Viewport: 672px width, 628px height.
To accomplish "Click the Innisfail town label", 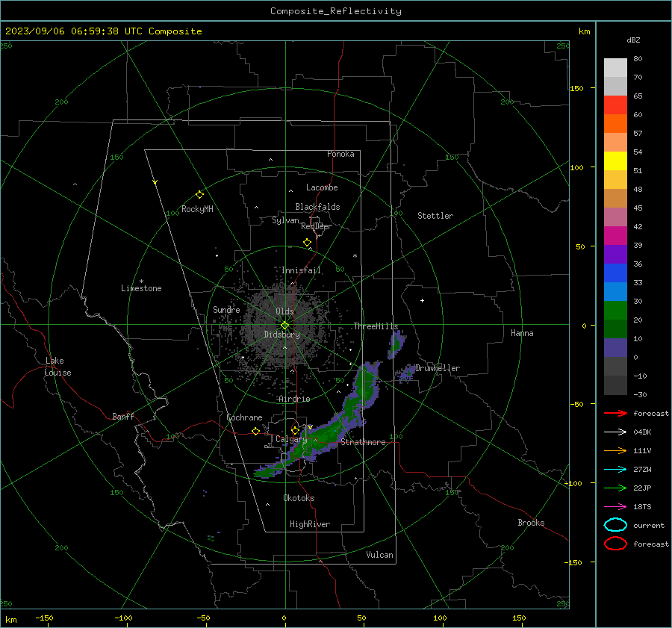I will (x=302, y=270).
